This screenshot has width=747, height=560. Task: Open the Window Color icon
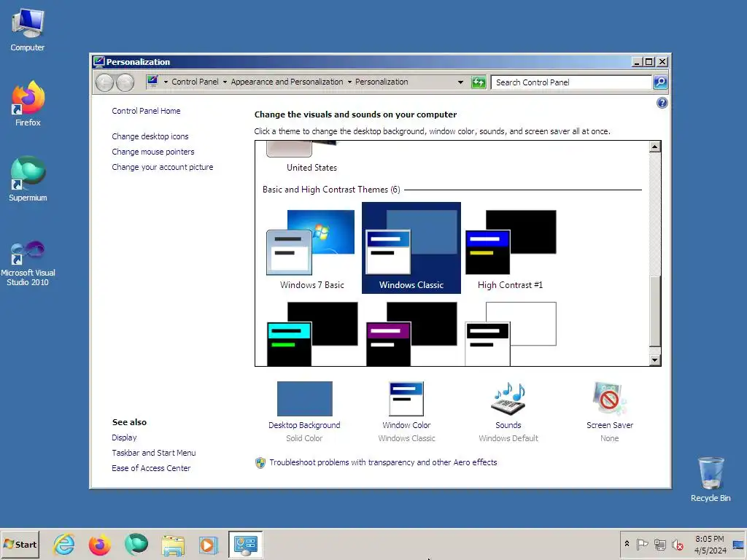[x=406, y=399]
